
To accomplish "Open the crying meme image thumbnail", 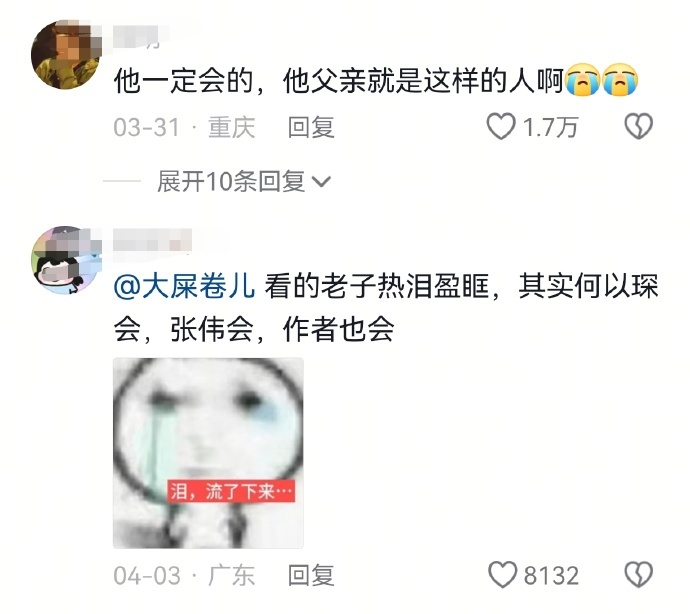I will tap(208, 453).
